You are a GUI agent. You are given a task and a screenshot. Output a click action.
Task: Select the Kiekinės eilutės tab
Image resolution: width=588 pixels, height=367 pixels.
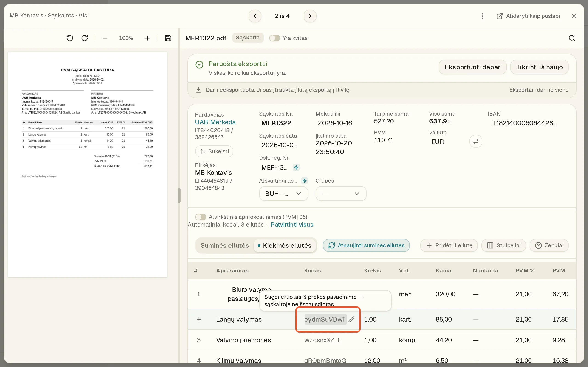pos(285,245)
